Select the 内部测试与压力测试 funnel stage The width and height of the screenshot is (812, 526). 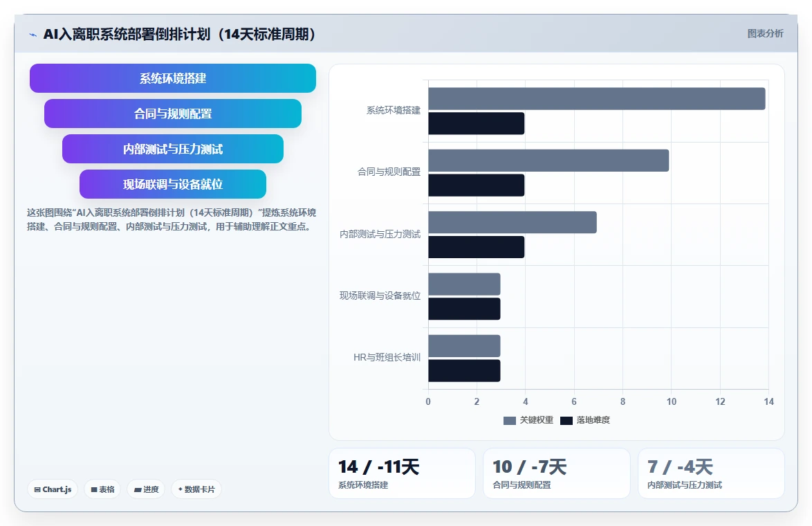[x=173, y=149]
